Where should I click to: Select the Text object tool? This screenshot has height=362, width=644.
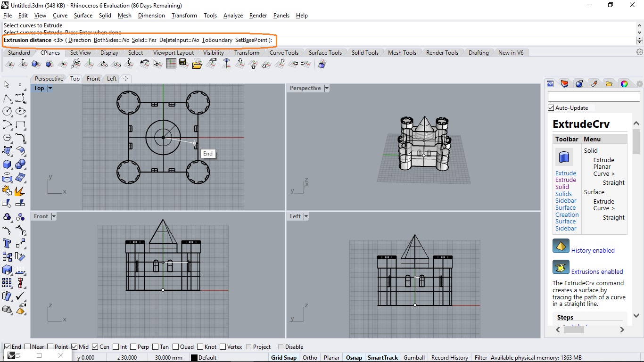pyautogui.click(x=7, y=243)
